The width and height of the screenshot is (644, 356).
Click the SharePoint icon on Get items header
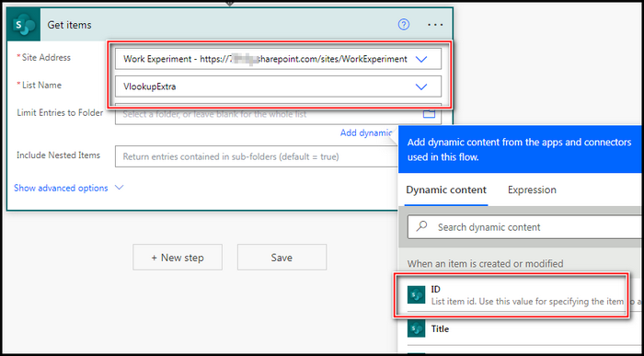click(24, 25)
